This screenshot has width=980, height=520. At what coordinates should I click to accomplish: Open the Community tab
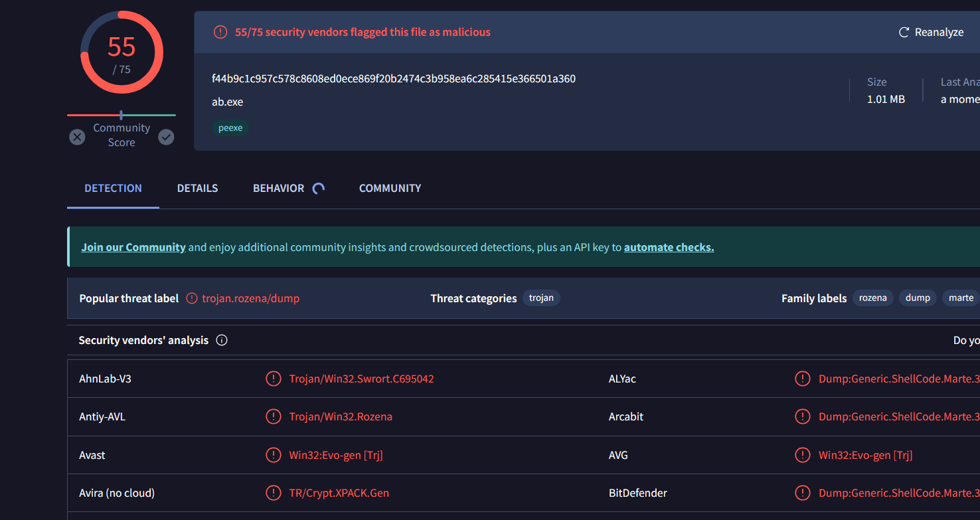(390, 188)
